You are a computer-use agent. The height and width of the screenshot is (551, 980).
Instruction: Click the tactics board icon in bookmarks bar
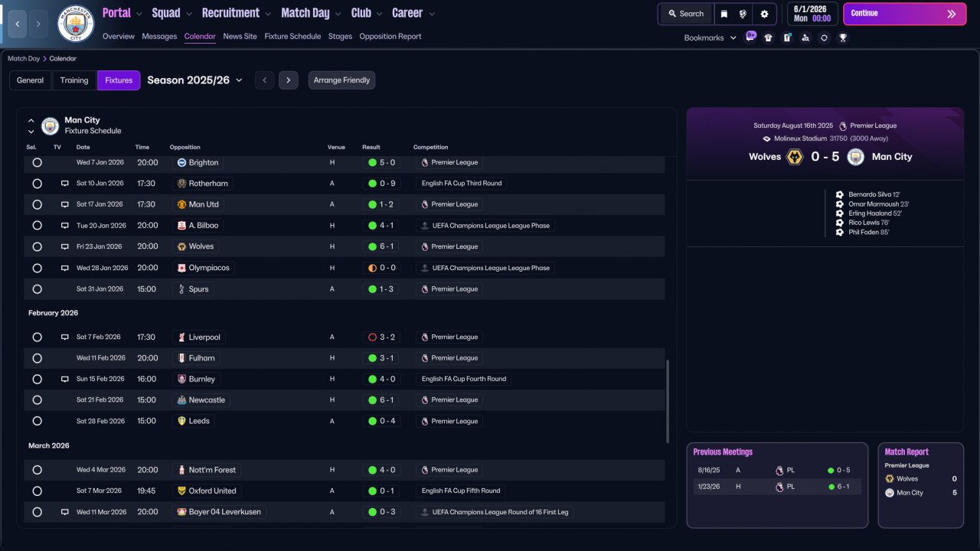(787, 37)
